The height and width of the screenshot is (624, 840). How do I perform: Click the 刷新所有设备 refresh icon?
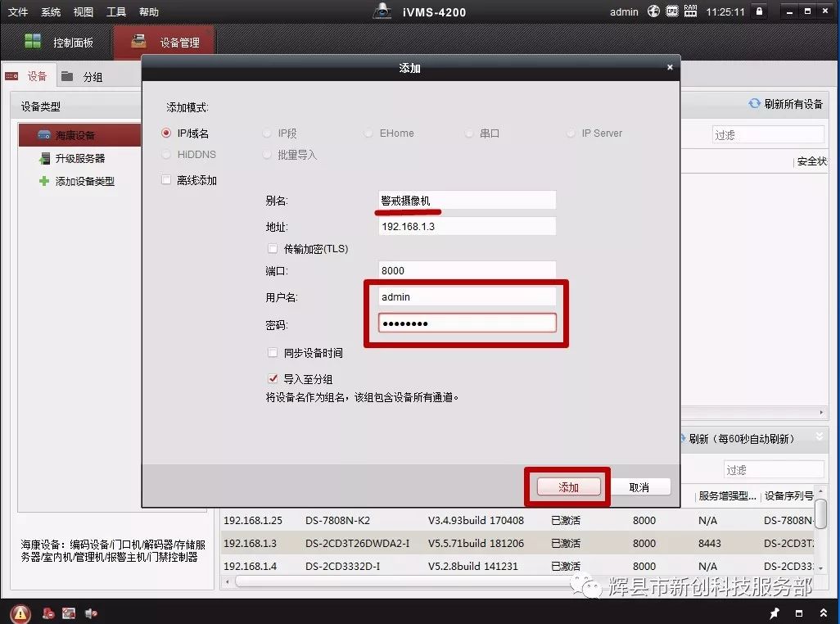coord(754,103)
